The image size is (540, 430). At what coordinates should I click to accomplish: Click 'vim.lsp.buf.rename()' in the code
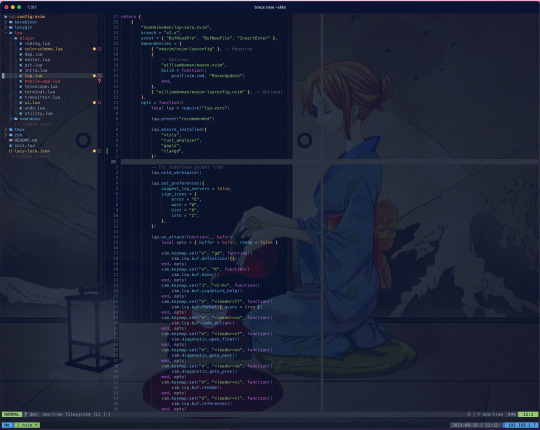tap(197, 387)
